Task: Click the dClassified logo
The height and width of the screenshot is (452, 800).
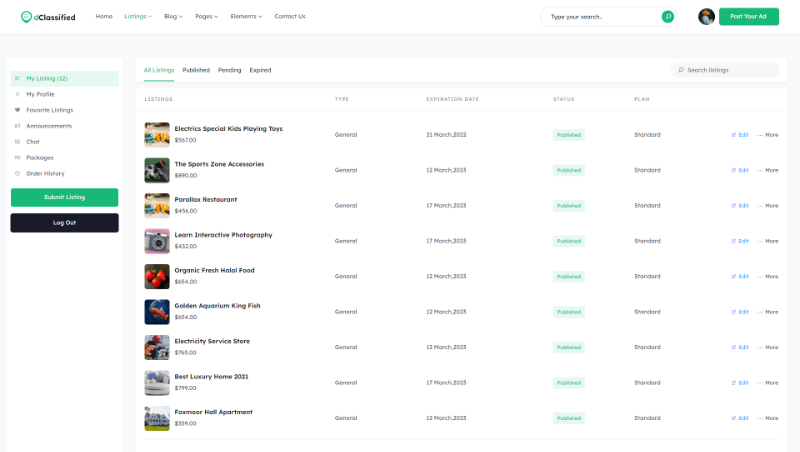Action: click(48, 16)
